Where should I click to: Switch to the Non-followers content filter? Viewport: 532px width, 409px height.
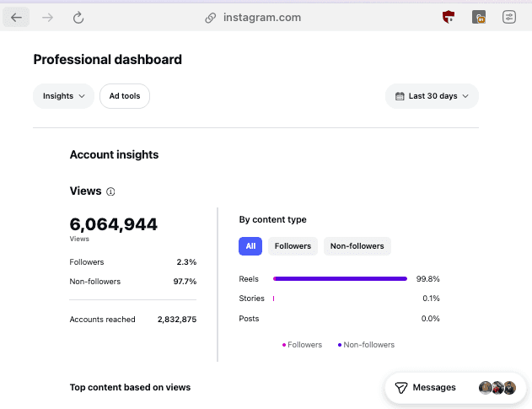click(357, 246)
